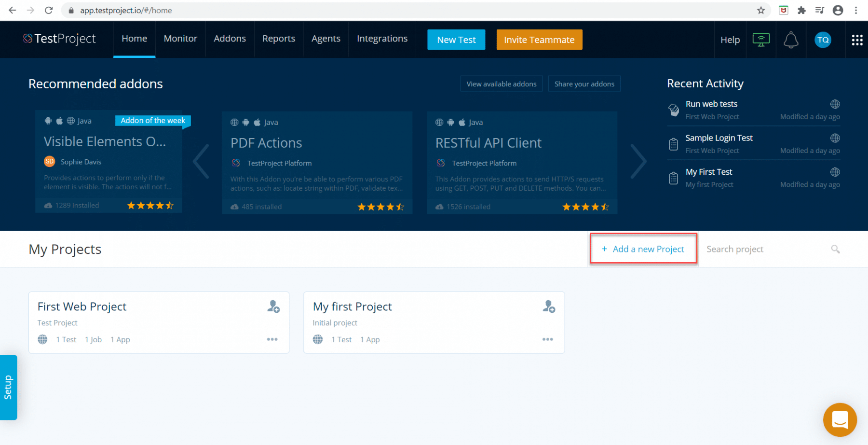The image size is (868, 445).
Task: Go forward in browser history
Action: pos(30,10)
